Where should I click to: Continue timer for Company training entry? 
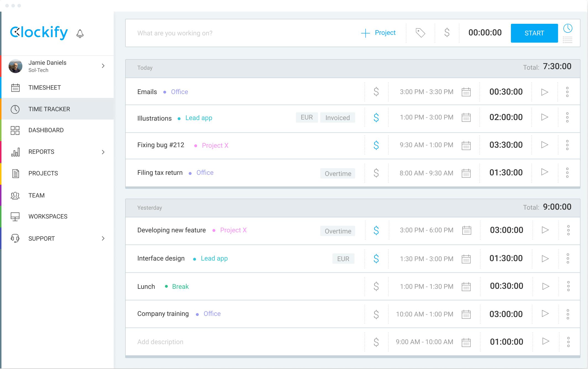[545, 314]
